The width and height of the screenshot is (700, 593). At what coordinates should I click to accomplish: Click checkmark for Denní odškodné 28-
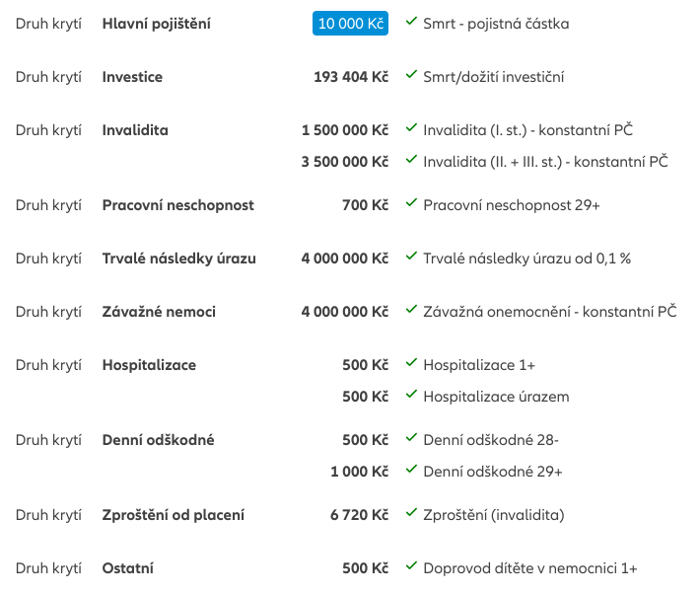pos(411,438)
